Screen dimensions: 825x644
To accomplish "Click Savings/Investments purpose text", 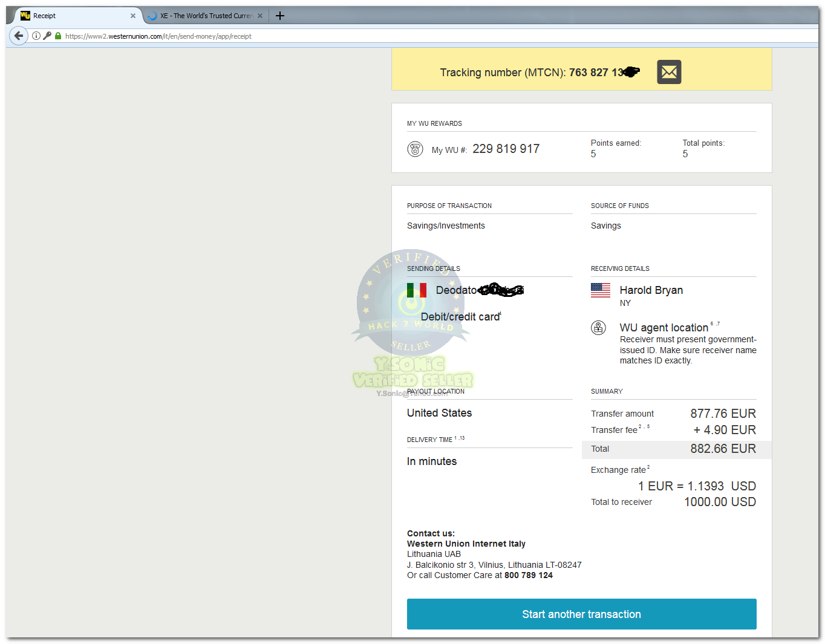I will pos(446,226).
